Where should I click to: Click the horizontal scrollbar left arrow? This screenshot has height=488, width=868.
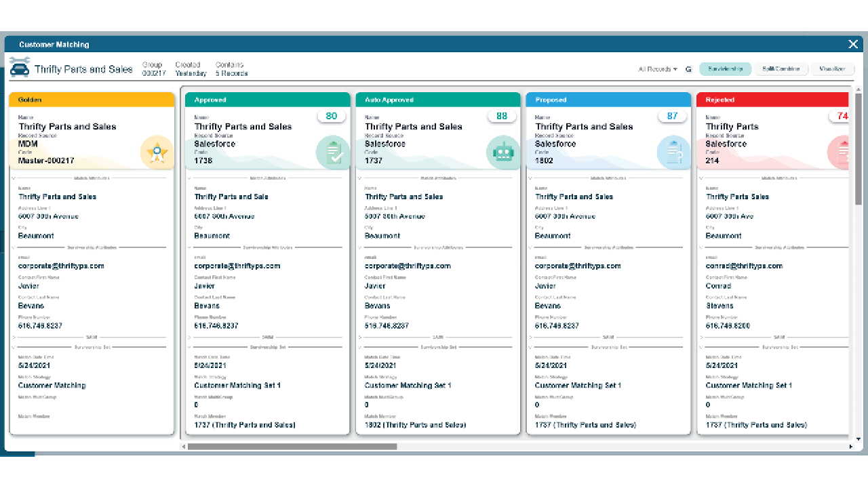pos(182,447)
